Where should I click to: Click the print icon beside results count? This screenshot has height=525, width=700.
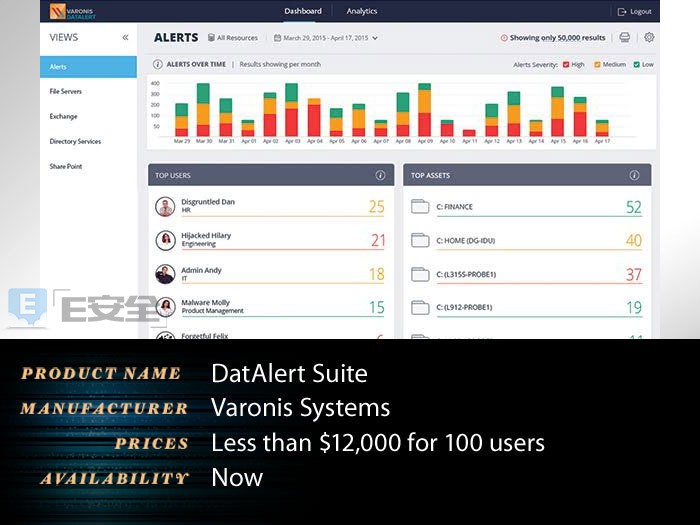coord(625,38)
